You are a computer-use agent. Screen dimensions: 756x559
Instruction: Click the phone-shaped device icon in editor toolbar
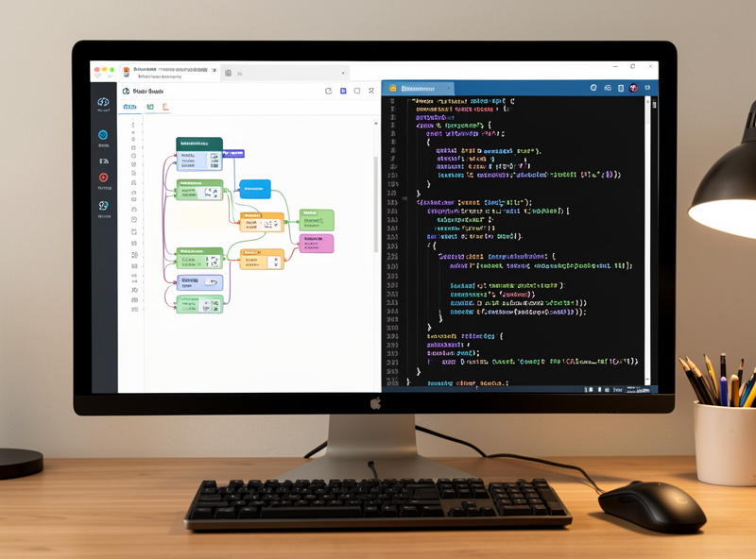click(621, 88)
